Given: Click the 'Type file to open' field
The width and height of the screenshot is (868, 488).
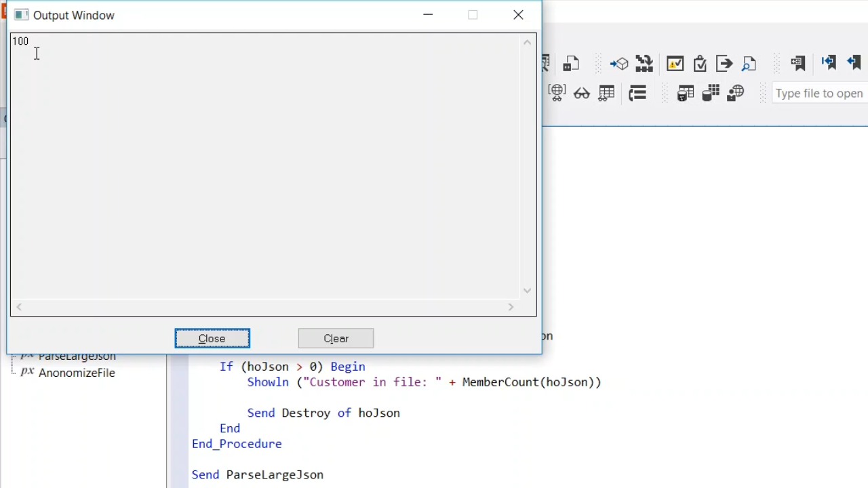Looking at the screenshot, I should [x=819, y=94].
